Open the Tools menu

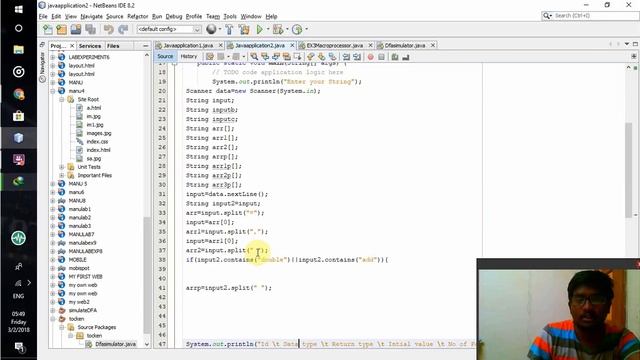(230, 16)
